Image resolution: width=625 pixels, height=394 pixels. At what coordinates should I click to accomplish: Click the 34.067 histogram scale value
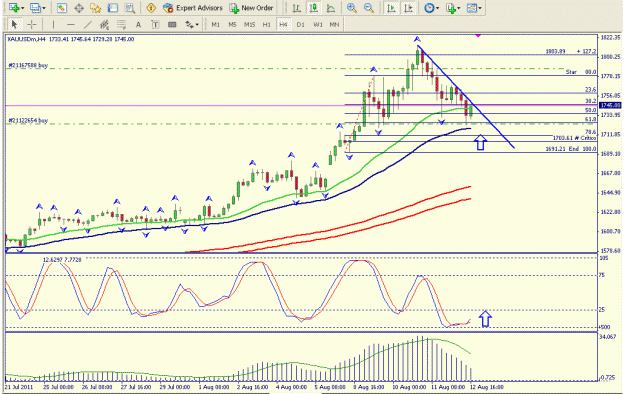(608, 337)
